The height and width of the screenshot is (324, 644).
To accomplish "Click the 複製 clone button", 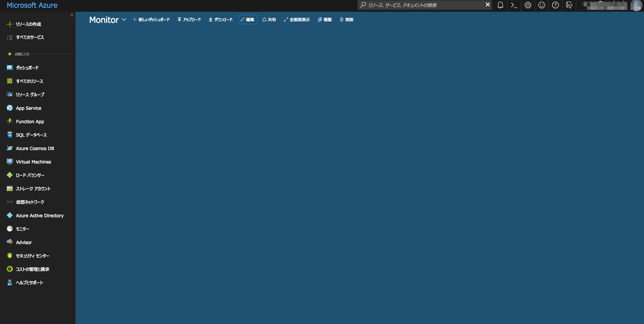I will (325, 19).
